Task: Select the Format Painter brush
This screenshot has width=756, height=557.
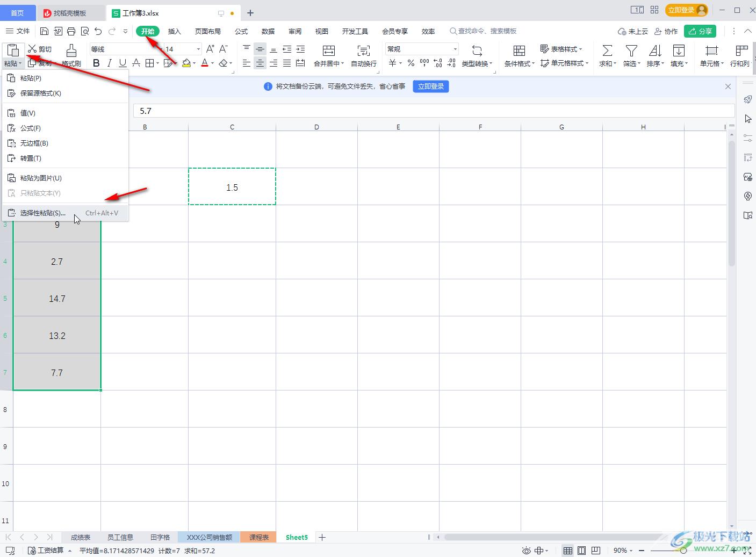Action: (x=71, y=55)
